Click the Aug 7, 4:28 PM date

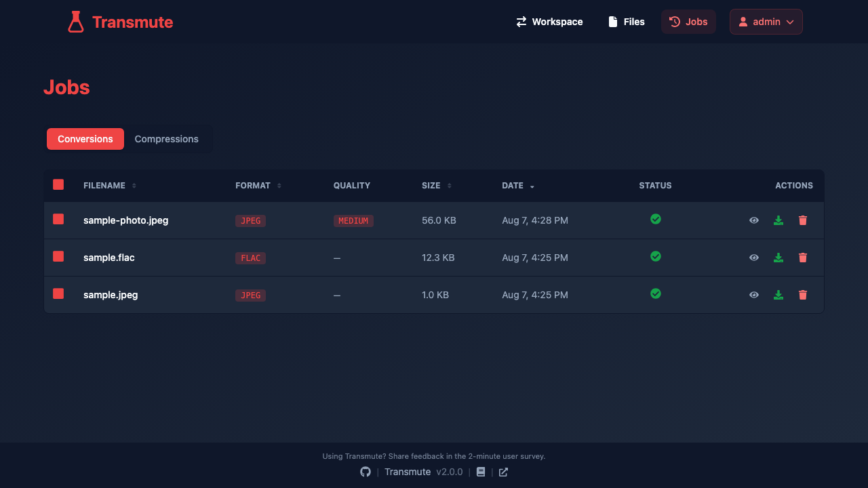click(x=535, y=220)
